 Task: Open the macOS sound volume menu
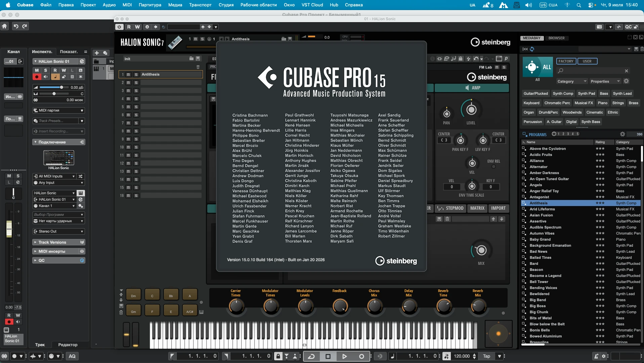[x=528, y=5]
